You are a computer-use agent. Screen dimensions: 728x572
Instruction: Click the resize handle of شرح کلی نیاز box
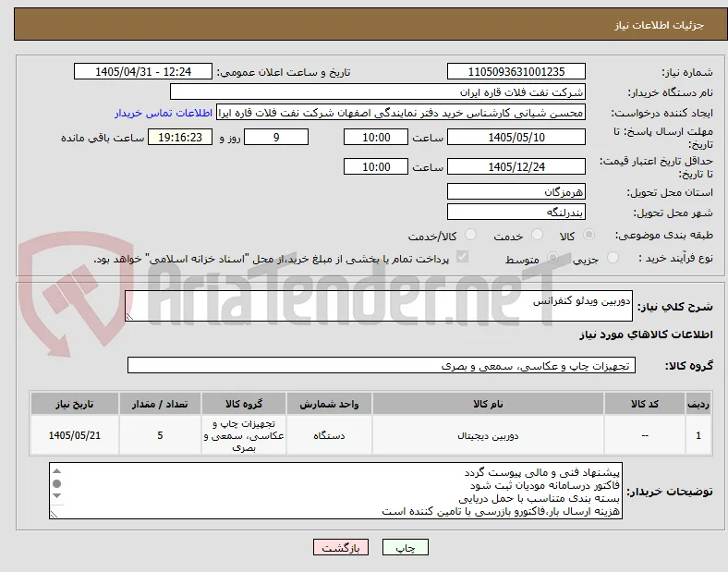[x=129, y=316]
